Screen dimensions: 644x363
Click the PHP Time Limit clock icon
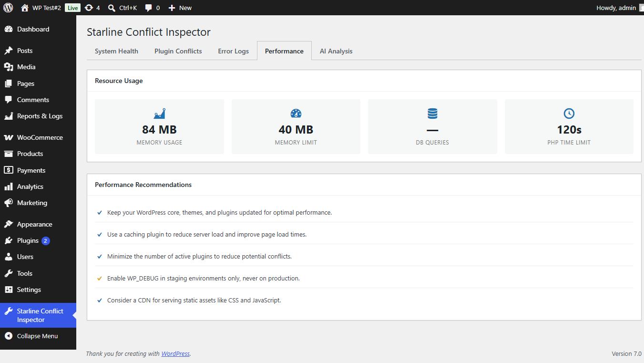[569, 114]
